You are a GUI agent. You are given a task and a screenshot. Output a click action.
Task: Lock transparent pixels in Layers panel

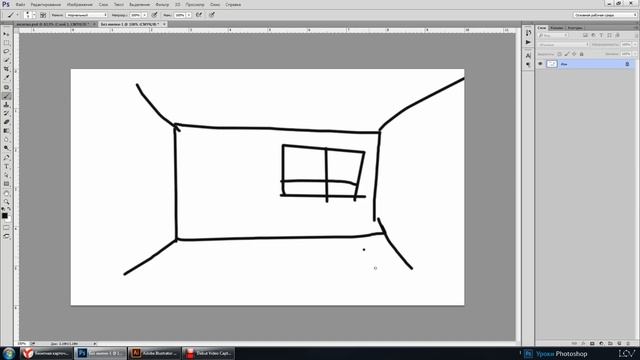[560, 54]
